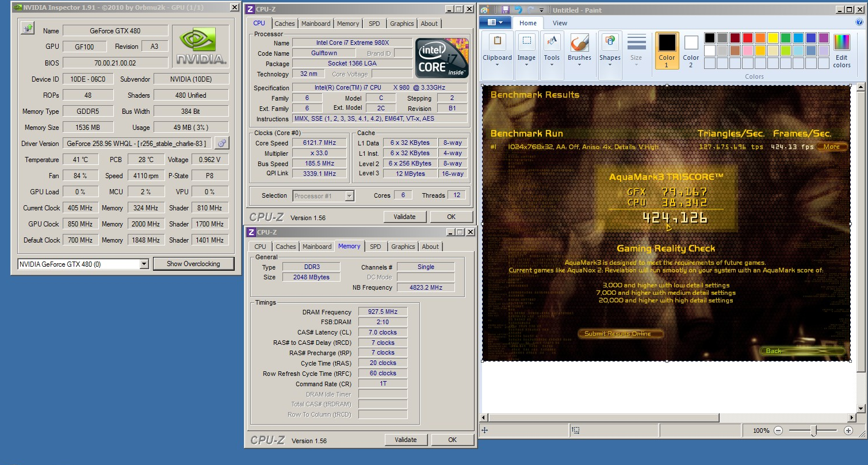
Task: Click the Paint palette icon in title bar
Action: click(x=485, y=10)
